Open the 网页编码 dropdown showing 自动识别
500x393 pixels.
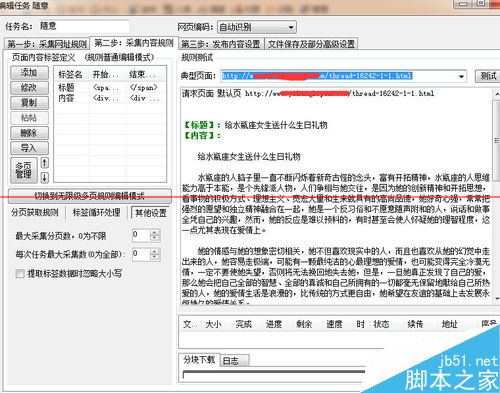pyautogui.click(x=257, y=27)
